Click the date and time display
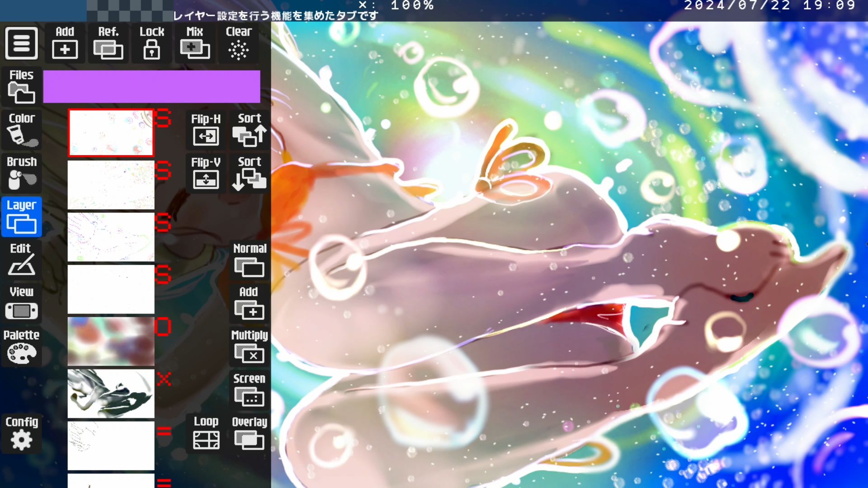Image resolution: width=868 pixels, height=488 pixels. 769,5
